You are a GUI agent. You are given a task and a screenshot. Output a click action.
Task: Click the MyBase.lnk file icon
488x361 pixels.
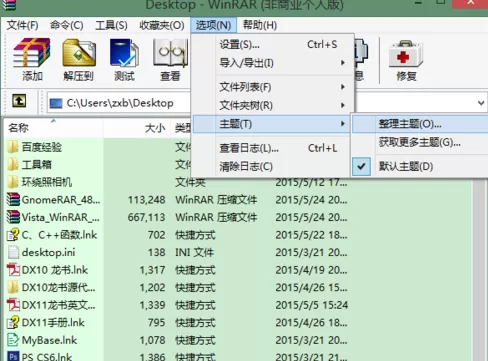pyautogui.click(x=13, y=340)
